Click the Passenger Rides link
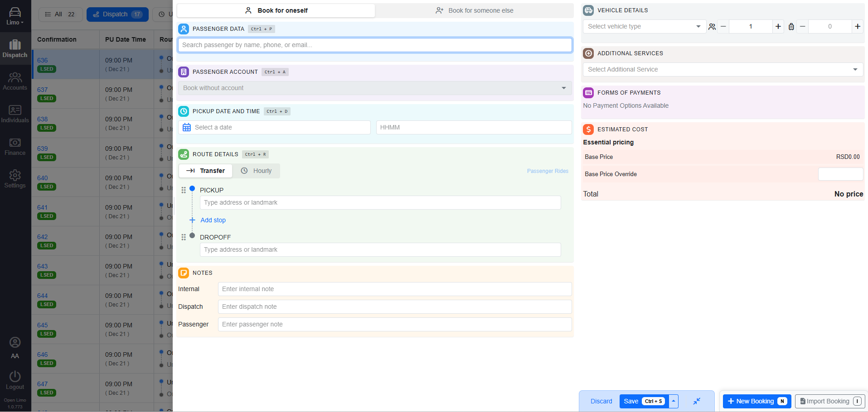This screenshot has width=868, height=412. point(547,171)
